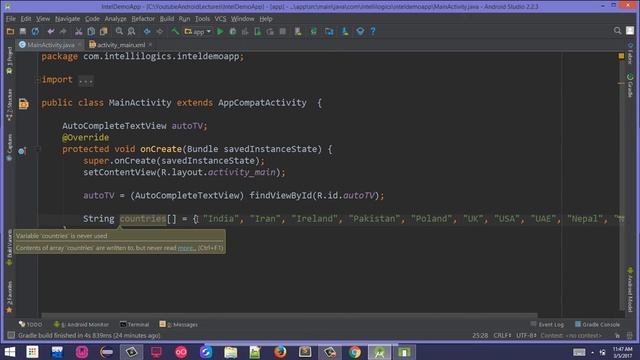Open the Favorites side tool window
Screen dimensions: 640x360
click(x=9, y=297)
